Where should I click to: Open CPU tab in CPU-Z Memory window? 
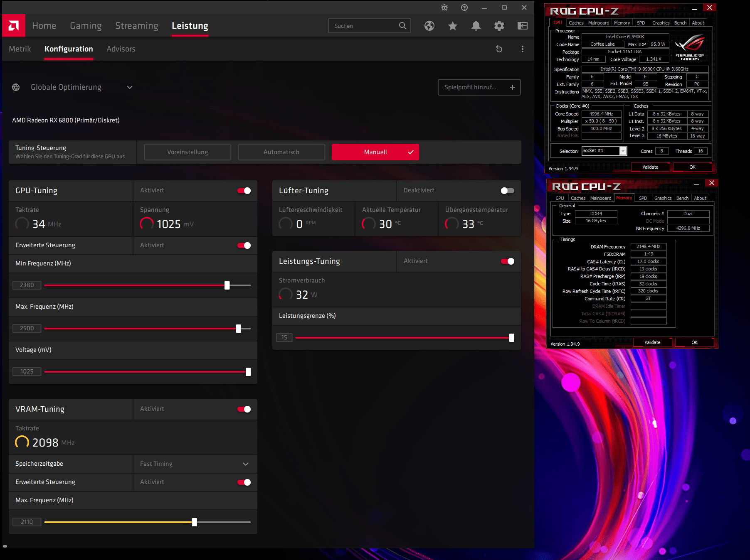[560, 198]
